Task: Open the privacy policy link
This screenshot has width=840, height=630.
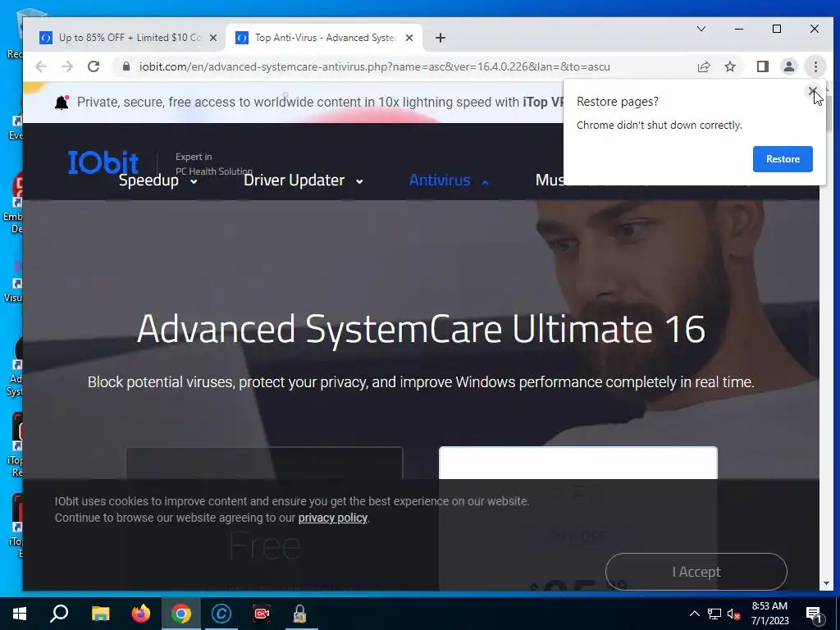Action: [x=333, y=518]
